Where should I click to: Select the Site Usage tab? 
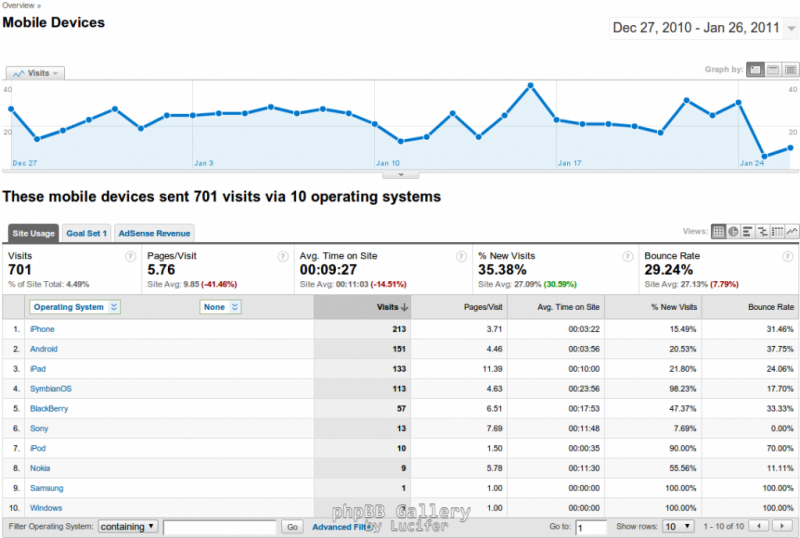tap(33, 233)
